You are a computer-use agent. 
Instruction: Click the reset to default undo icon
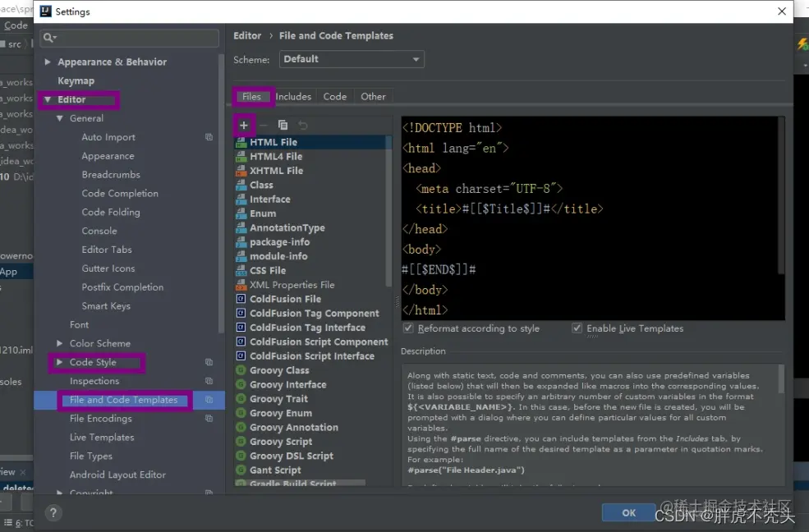(303, 126)
